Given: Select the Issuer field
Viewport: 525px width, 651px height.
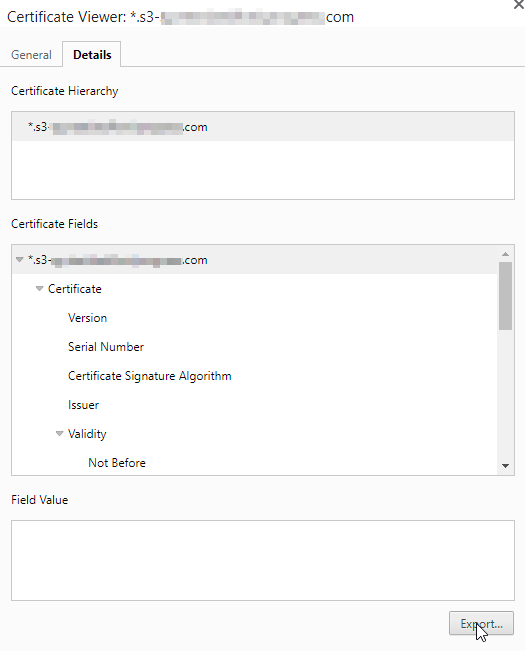Looking at the screenshot, I should [x=83, y=405].
